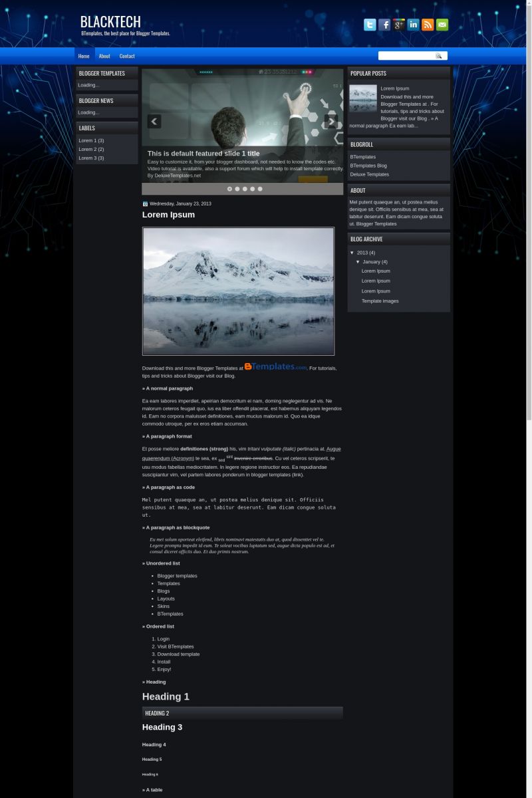Collapse the January archive month

pyautogui.click(x=358, y=262)
